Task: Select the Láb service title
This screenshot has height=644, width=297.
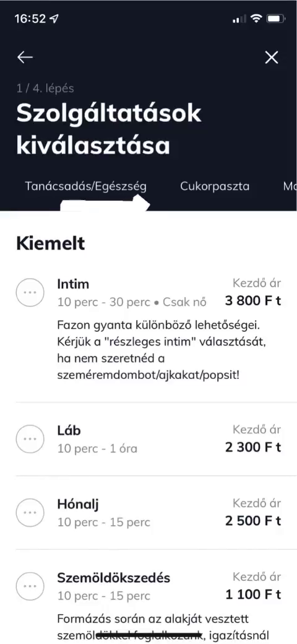Action: (x=69, y=430)
